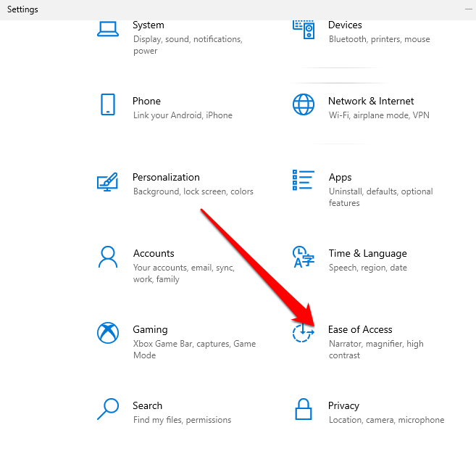This screenshot has height=454, width=476.
Task: Click 'Uninstall, defaults, optional features' text
Action: coord(380,197)
